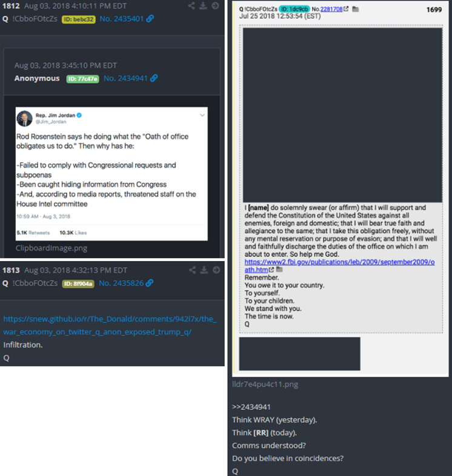Click chain link icon beside No. 2434941

tap(154, 78)
